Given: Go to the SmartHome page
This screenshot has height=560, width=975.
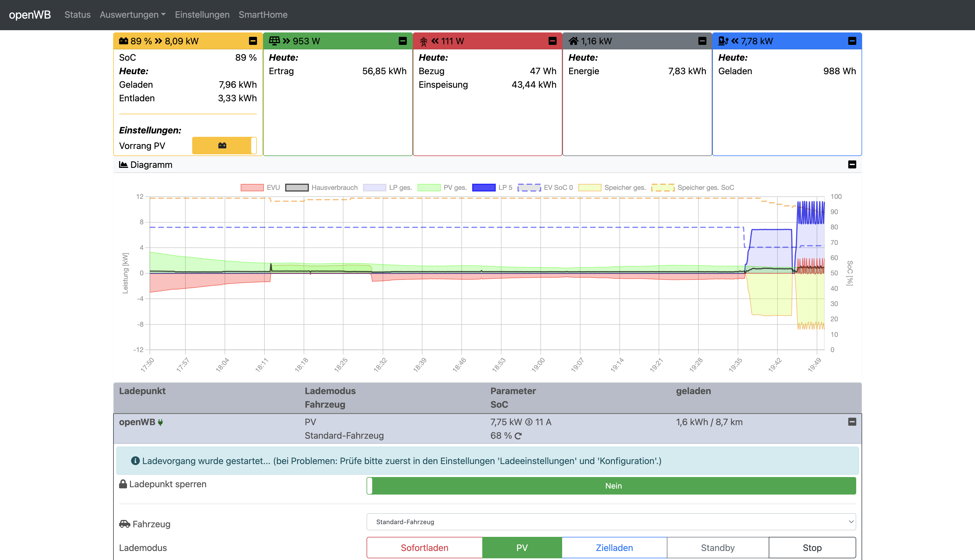Looking at the screenshot, I should coord(263,15).
